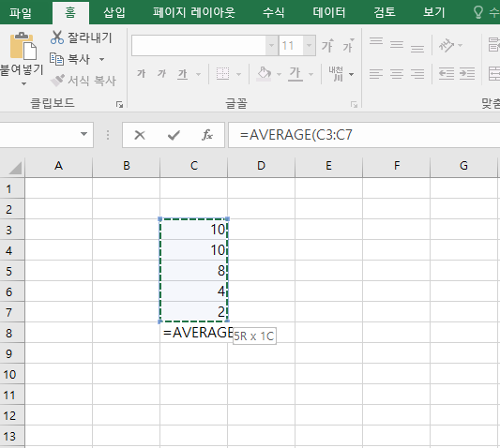Align text right
Image resolution: width=500 pixels, height=448 pixels.
point(417,74)
